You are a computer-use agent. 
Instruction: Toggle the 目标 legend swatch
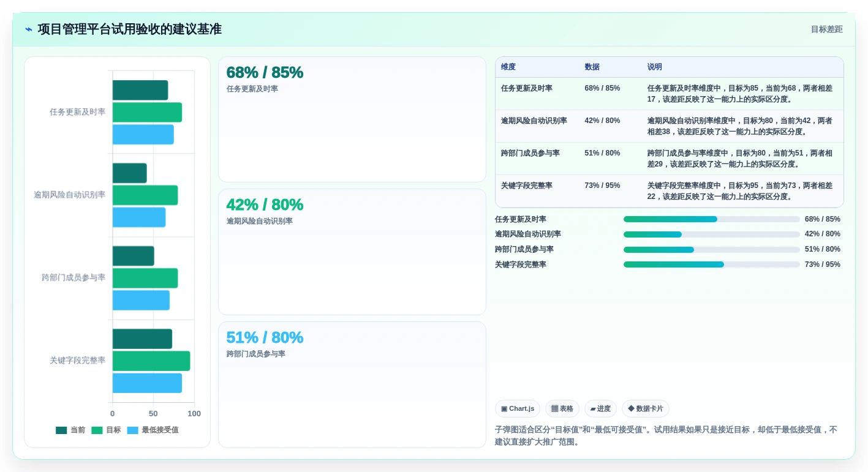click(97, 430)
